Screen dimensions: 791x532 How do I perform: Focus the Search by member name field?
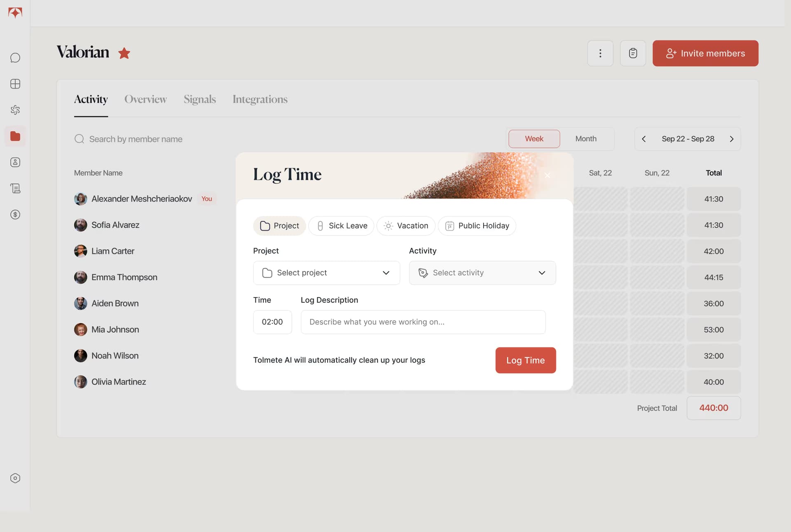tap(136, 139)
